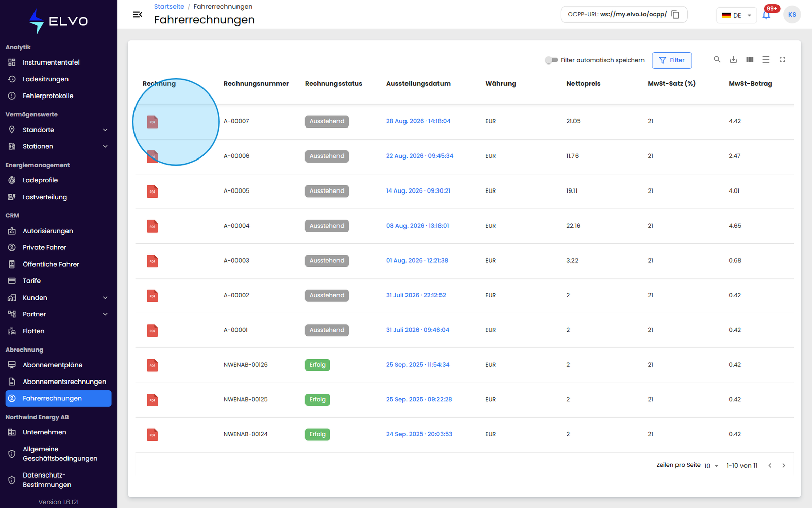Viewport: 812px width, 508px height.
Task: Open the DE language dropdown
Action: (736, 15)
